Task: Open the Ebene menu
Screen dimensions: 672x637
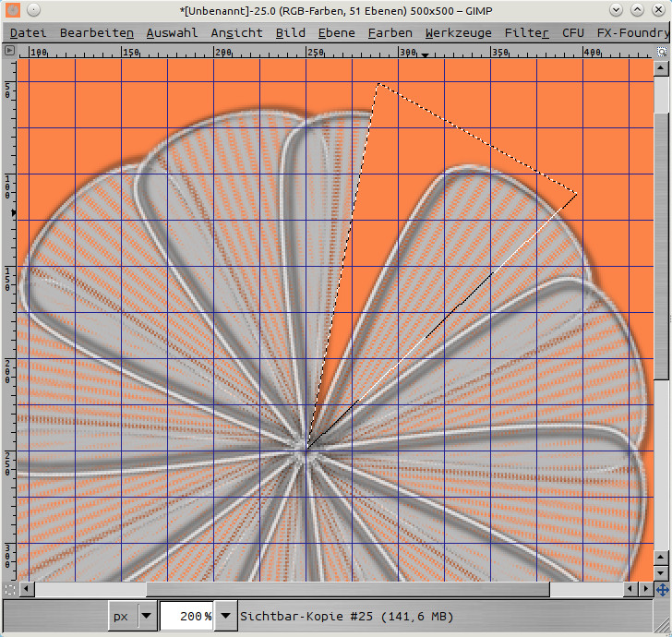Action: point(336,32)
